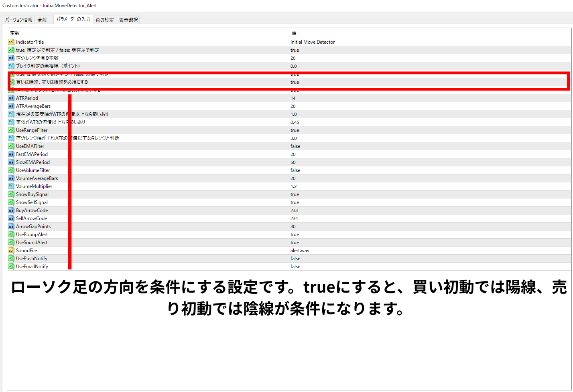Viewport: 573px width, 392px height.
Task: Click the IndicatorTitle string type icon
Action: [x=11, y=42]
